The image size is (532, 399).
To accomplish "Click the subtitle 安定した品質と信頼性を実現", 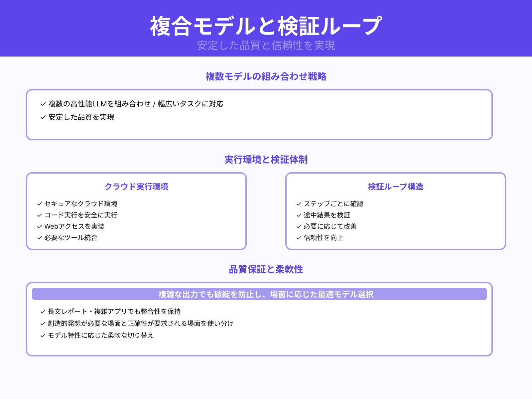I will (266, 47).
